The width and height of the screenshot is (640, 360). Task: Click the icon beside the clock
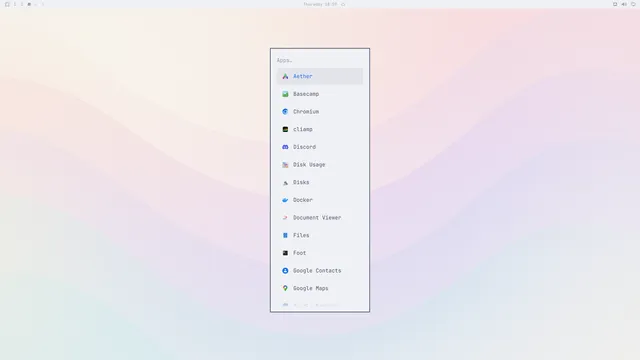343,4
